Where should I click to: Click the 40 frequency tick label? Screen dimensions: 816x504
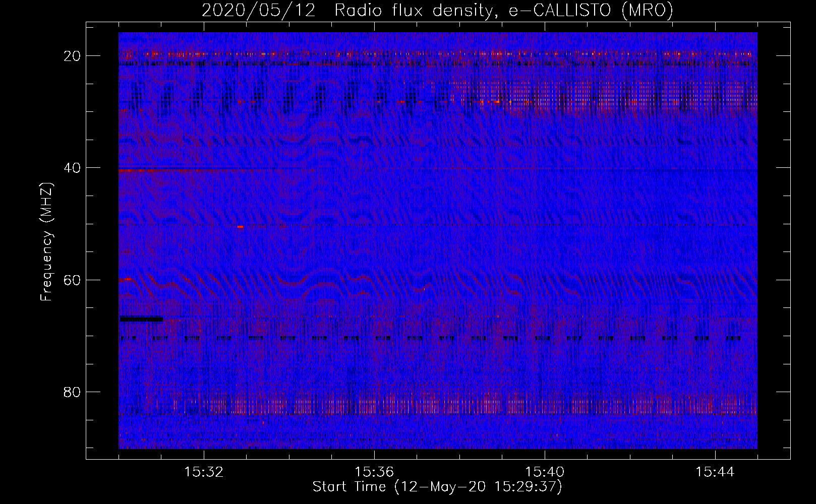pos(72,167)
